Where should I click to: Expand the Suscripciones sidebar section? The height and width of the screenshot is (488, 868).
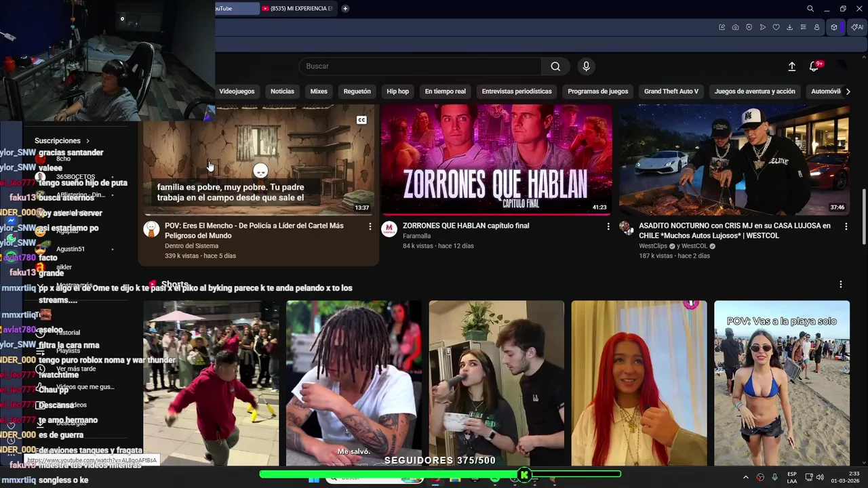click(x=62, y=141)
